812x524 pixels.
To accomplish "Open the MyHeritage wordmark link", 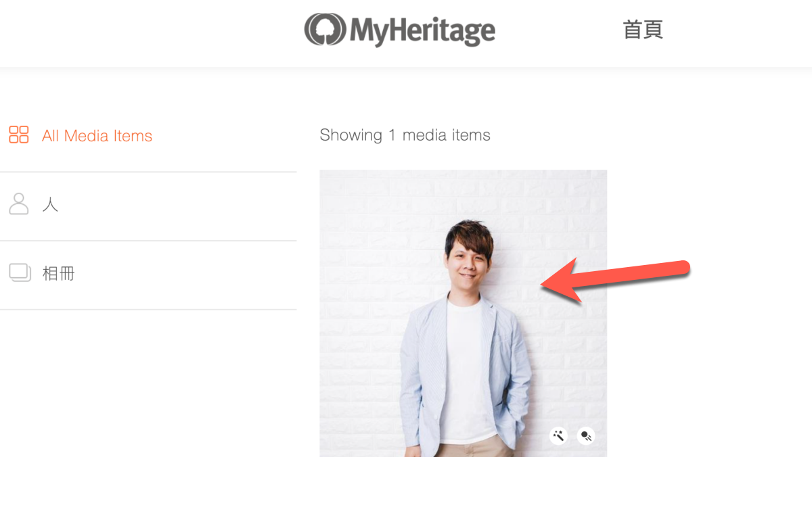I will click(x=422, y=30).
